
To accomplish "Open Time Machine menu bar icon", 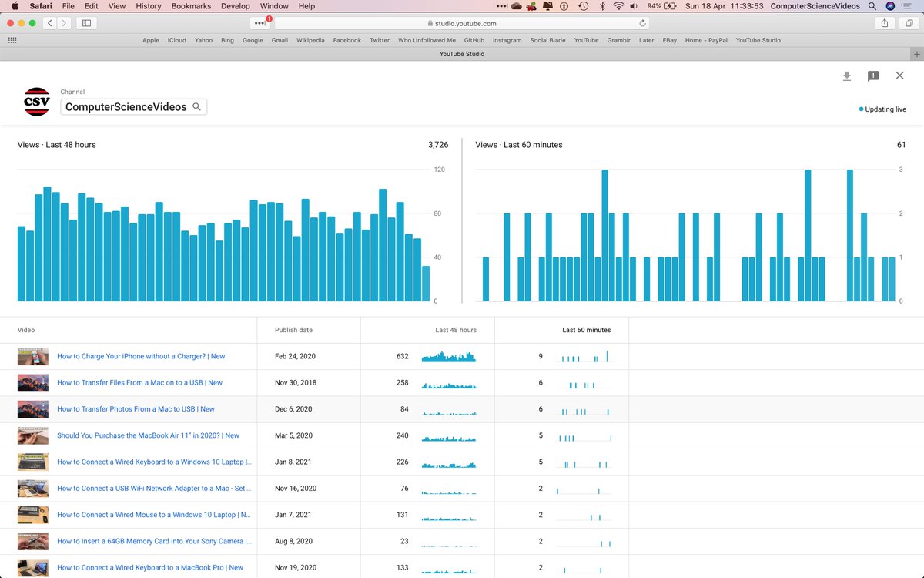I will tap(584, 6).
